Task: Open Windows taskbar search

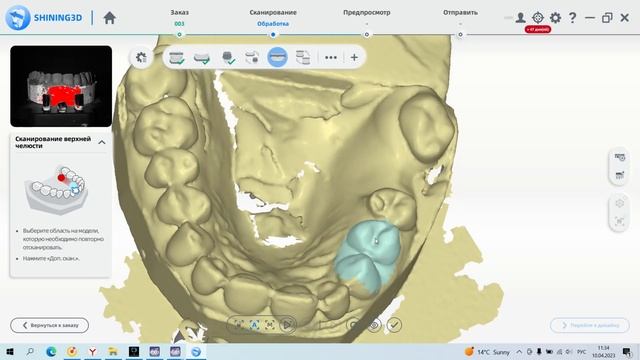Action: tap(30, 351)
